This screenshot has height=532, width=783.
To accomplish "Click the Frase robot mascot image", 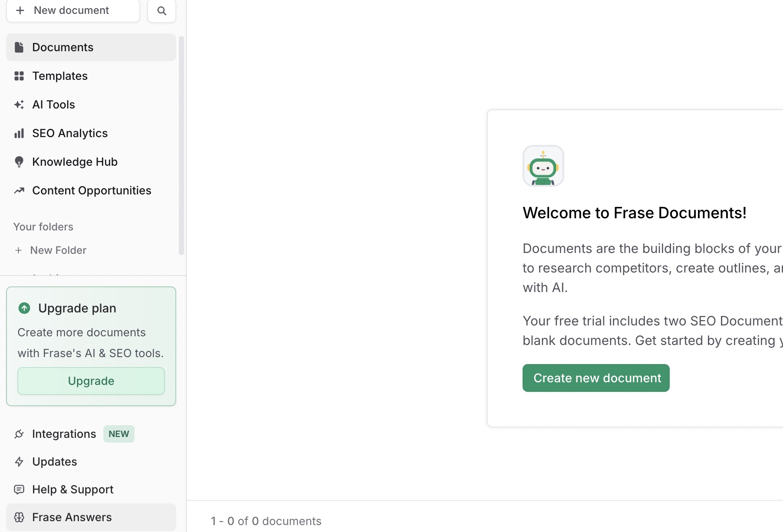I will coord(543,166).
